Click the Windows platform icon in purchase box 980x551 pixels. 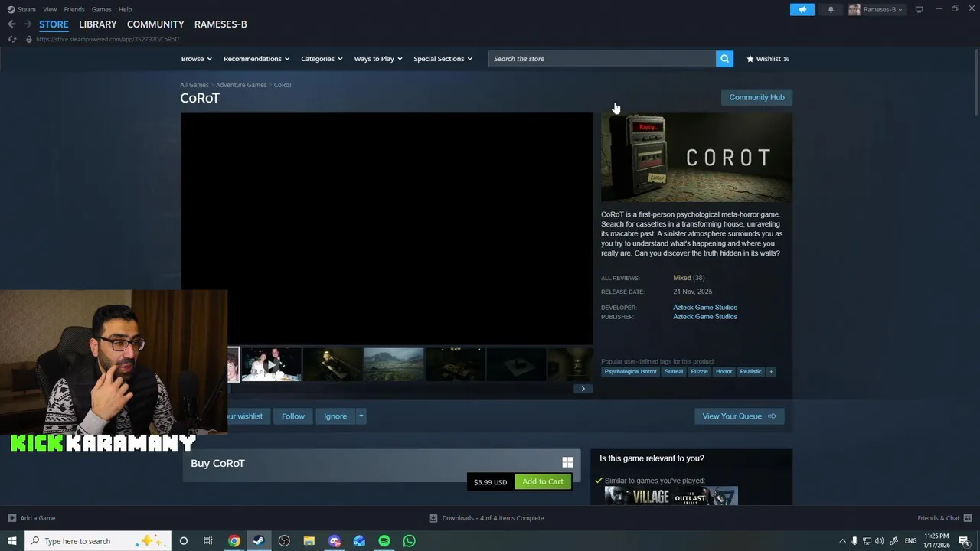click(x=567, y=462)
